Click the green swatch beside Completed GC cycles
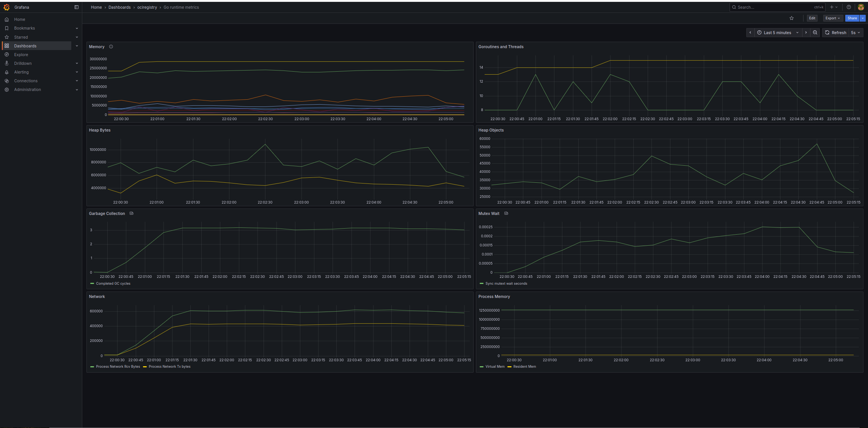Image resolution: width=868 pixels, height=428 pixels. click(92, 284)
